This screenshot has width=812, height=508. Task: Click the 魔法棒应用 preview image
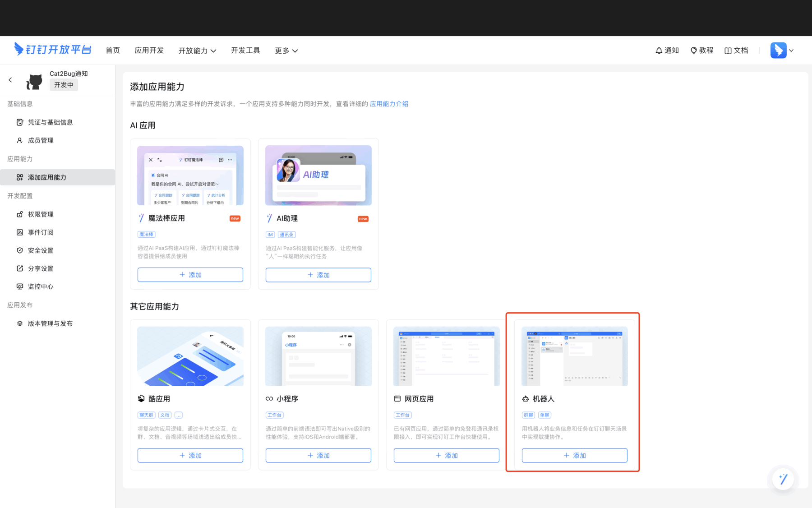click(190, 175)
